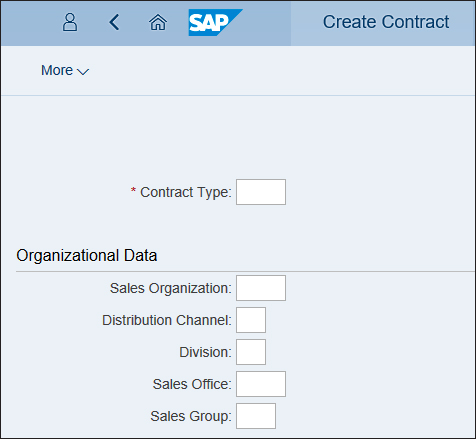Click the Sales Organization label text
The height and width of the screenshot is (439, 476).
pyautogui.click(x=171, y=288)
